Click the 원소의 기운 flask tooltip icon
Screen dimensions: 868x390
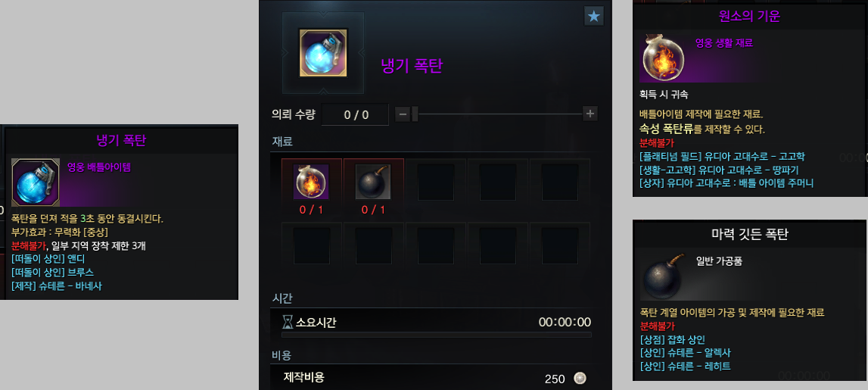coord(663,58)
